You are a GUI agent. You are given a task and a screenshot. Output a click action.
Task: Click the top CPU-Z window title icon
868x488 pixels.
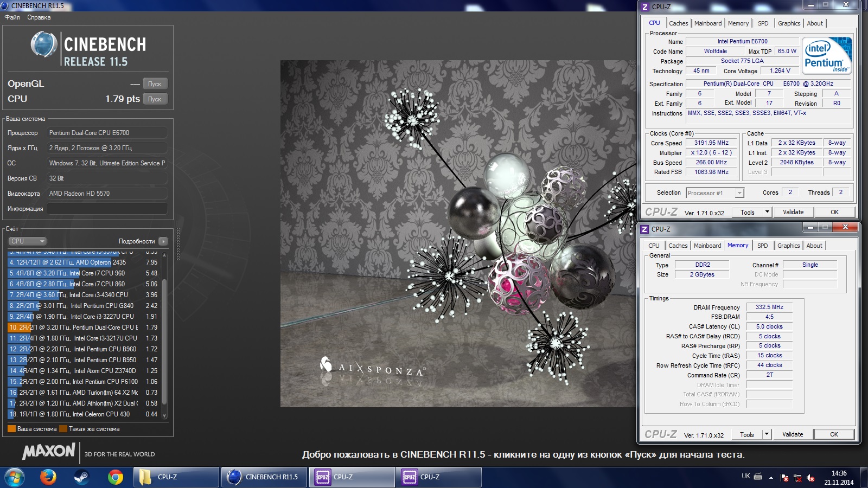(x=645, y=7)
